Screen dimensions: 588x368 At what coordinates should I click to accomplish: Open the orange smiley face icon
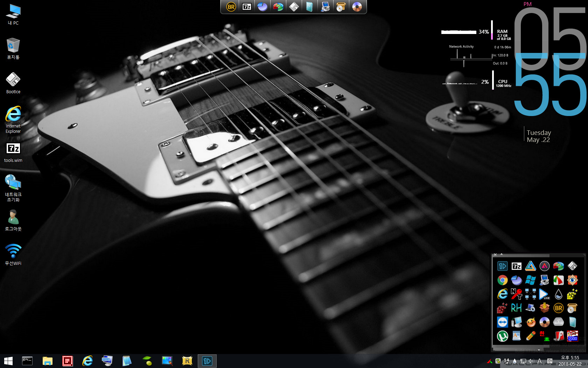531,322
